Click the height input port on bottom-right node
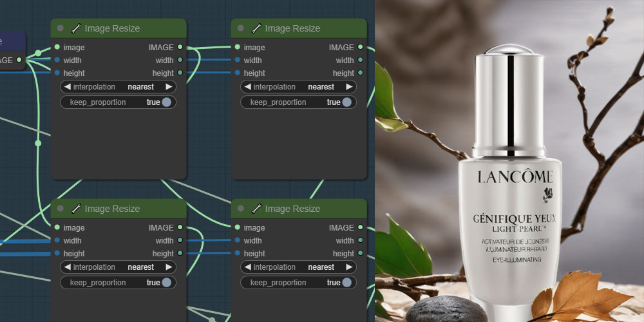This screenshot has height=322, width=644. tap(238, 253)
